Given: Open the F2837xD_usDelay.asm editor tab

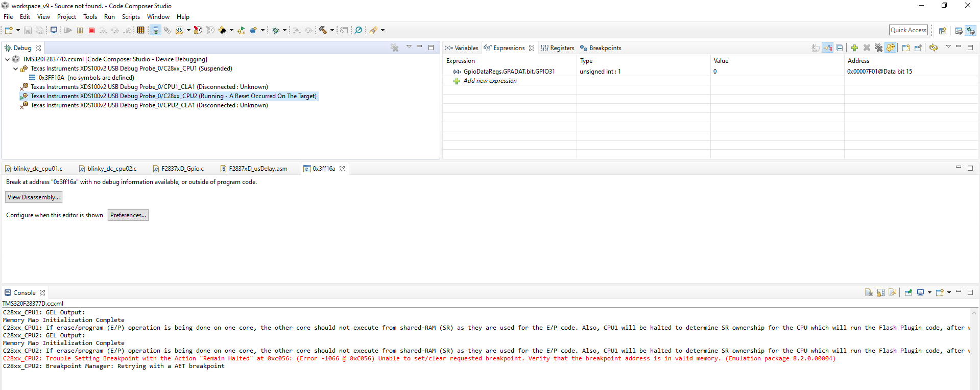Looking at the screenshot, I should point(254,169).
